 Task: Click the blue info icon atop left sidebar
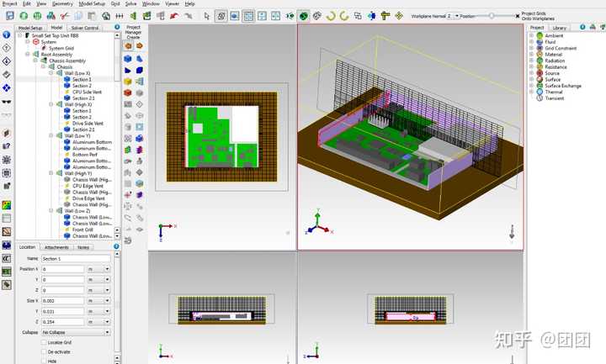click(7, 34)
